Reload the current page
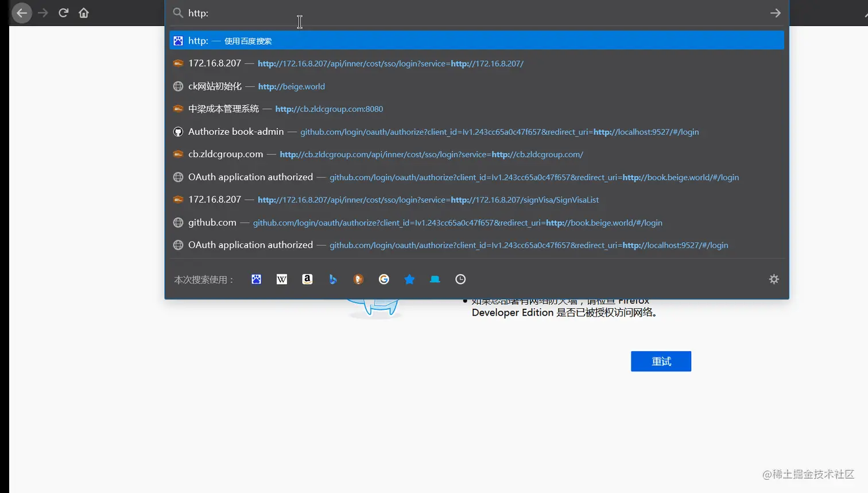 [64, 13]
